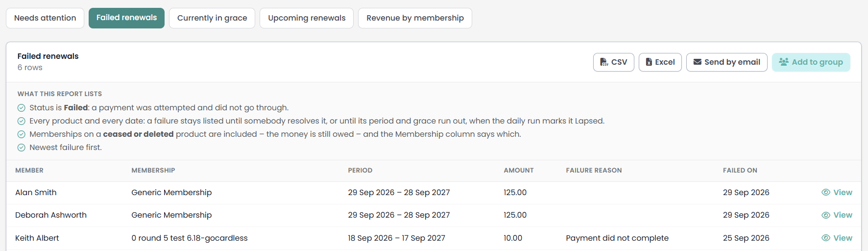Click check icon beside 'Status is Failed'
Viewport: 868px width, 251px height.
21,108
